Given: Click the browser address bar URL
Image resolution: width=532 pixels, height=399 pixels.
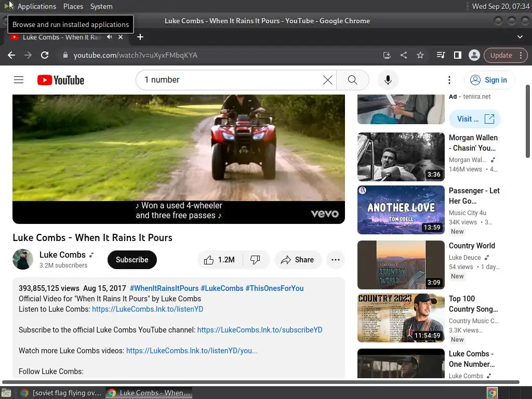Looking at the screenshot, I should point(136,55).
